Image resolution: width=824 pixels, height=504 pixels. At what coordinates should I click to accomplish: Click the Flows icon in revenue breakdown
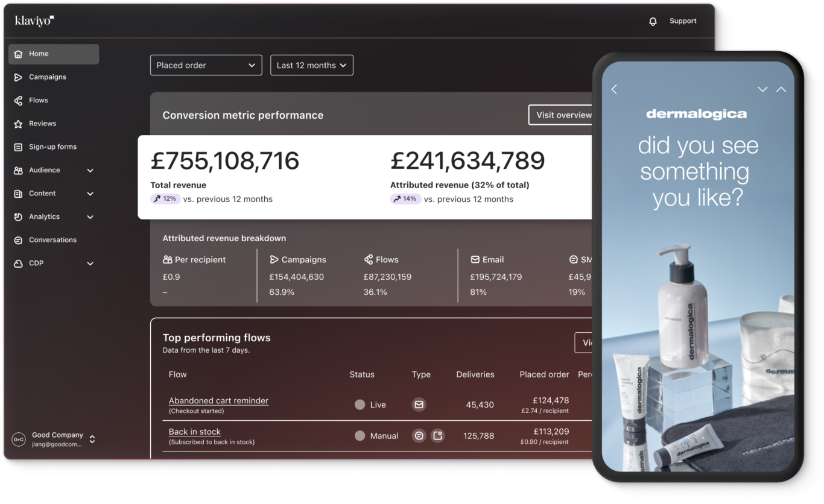[x=368, y=260]
